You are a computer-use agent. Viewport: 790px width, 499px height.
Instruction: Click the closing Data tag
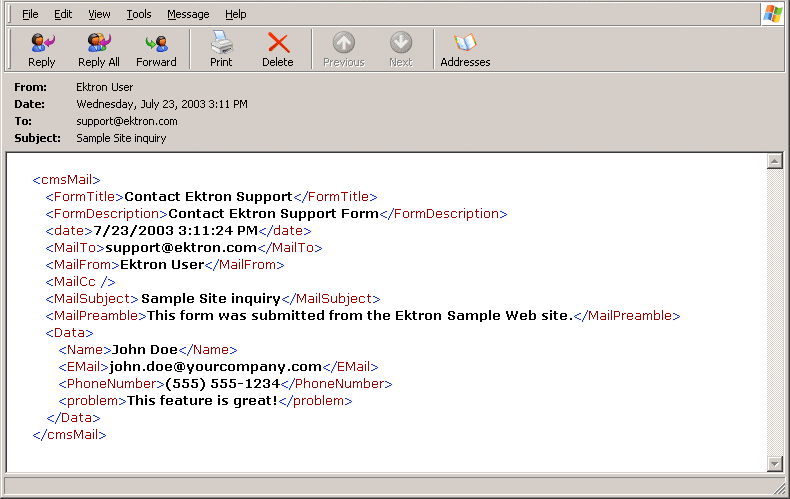tap(73, 418)
